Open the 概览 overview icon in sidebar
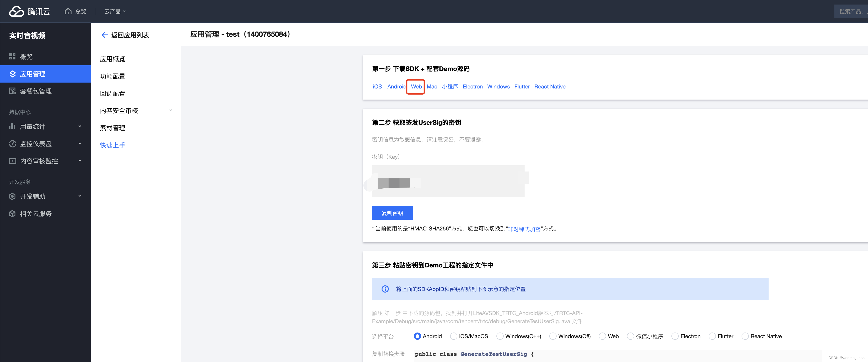Screen dimensions: 868x362 point(12,56)
